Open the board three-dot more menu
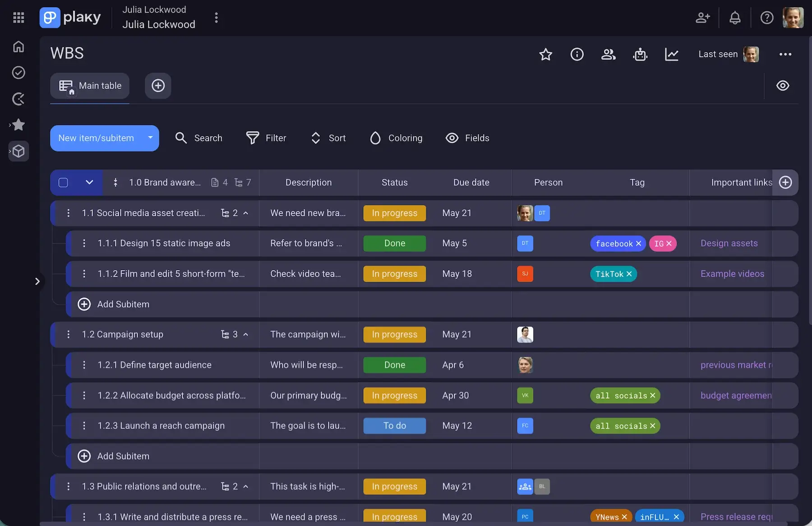Image resolution: width=812 pixels, height=526 pixels. 785,55
